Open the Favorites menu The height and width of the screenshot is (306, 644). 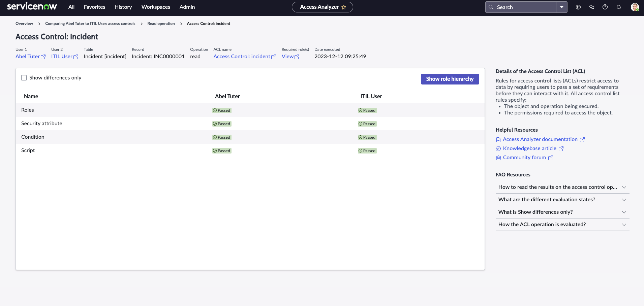95,7
